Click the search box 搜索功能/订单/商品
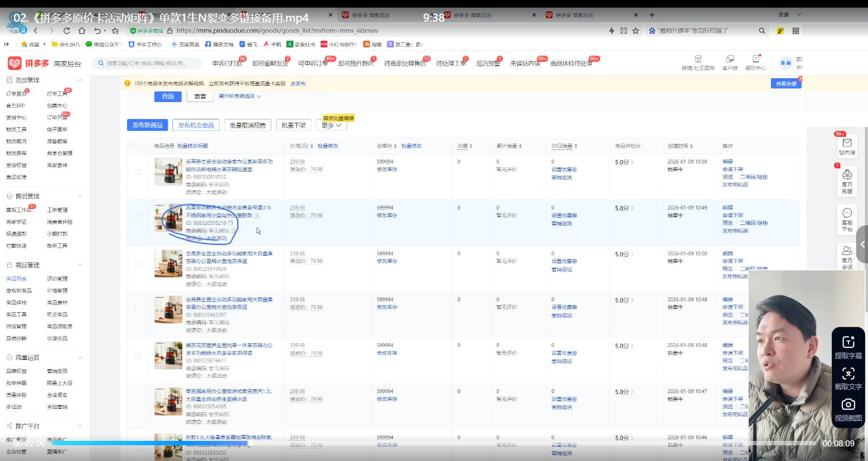 click(146, 64)
